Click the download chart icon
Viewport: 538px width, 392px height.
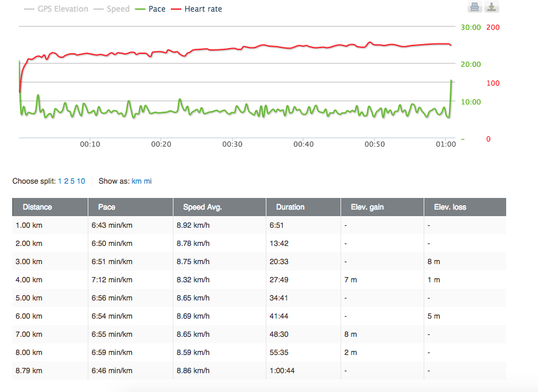[x=493, y=7]
